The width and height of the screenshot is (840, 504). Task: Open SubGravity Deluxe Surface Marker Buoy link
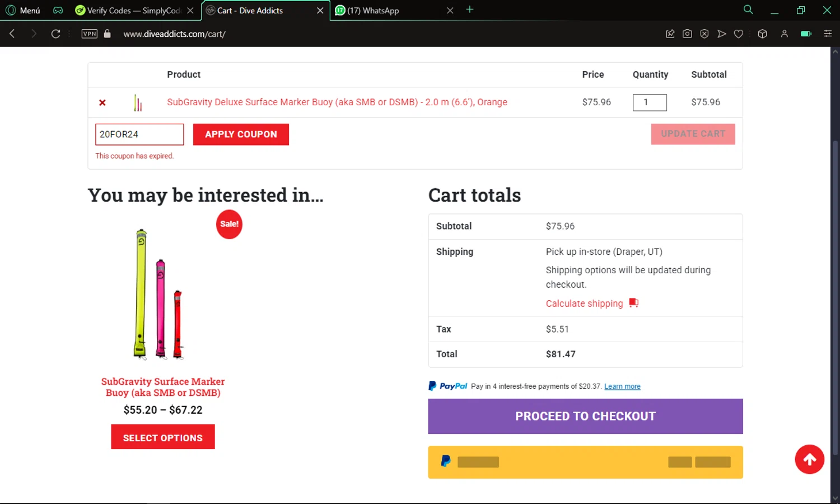click(337, 102)
